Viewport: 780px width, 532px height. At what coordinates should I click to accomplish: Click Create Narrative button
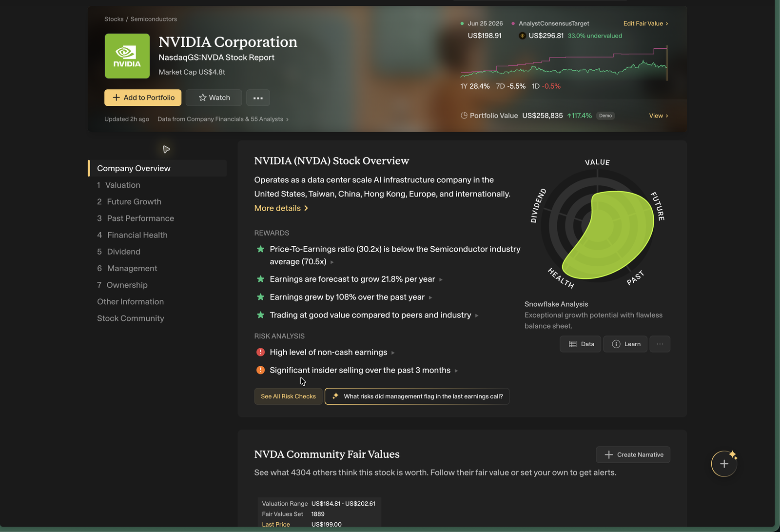633,454
